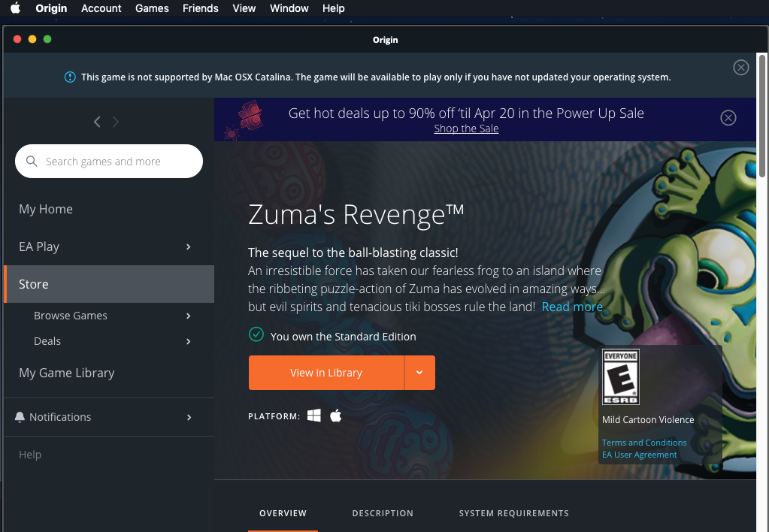The image size is (769, 532).
Task: Open the EA Play sidebar item
Action: pos(39,246)
